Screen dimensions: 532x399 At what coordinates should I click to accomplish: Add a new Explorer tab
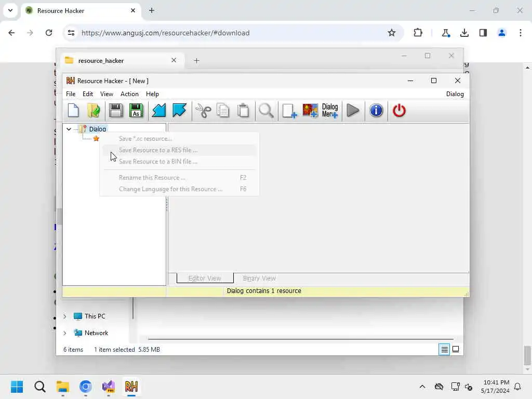click(196, 60)
